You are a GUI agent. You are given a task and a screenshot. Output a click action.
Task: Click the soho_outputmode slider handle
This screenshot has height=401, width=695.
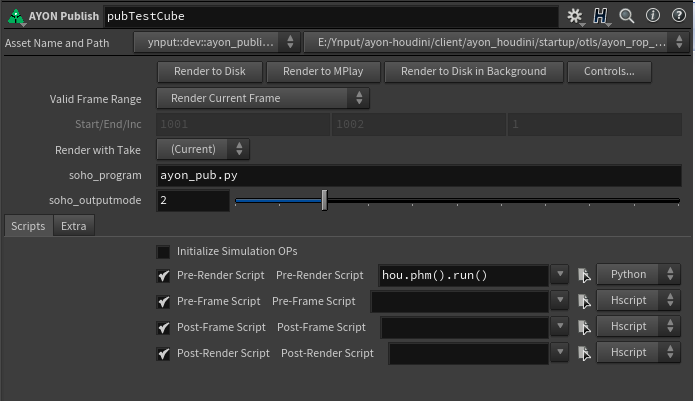(x=324, y=200)
